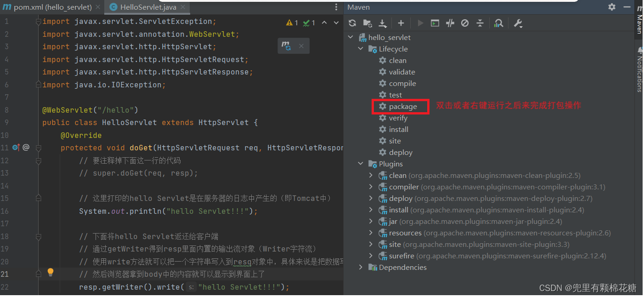The height and width of the screenshot is (297, 644).
Task: Click the Maven panel title label
Action: [x=358, y=7]
